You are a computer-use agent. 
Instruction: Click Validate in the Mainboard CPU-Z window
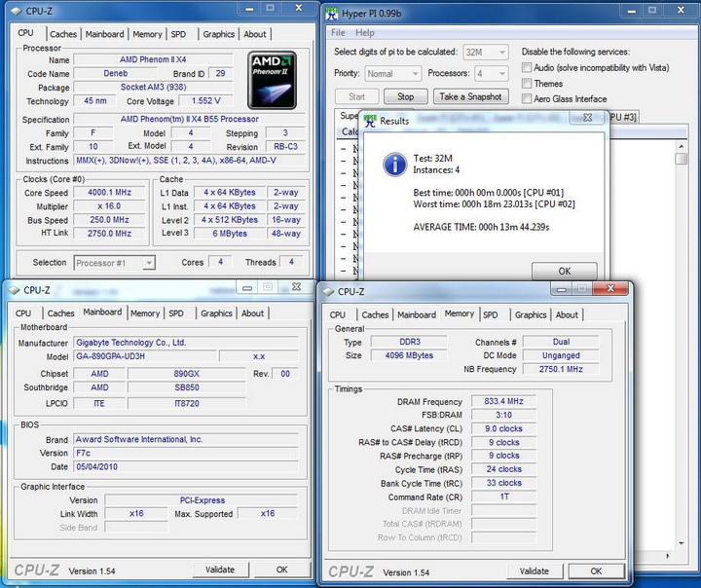(x=220, y=570)
